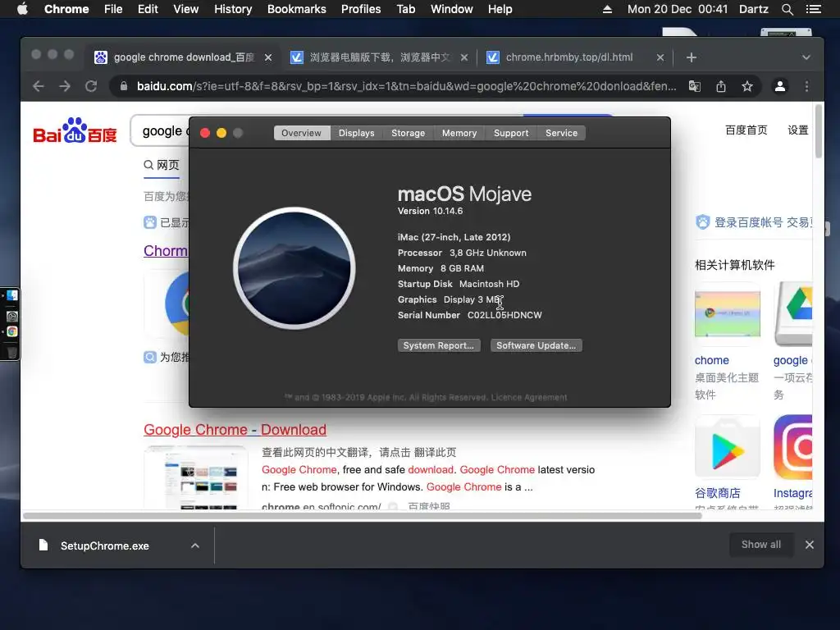Reload the Baidu page
The image size is (840, 630).
[x=91, y=86]
